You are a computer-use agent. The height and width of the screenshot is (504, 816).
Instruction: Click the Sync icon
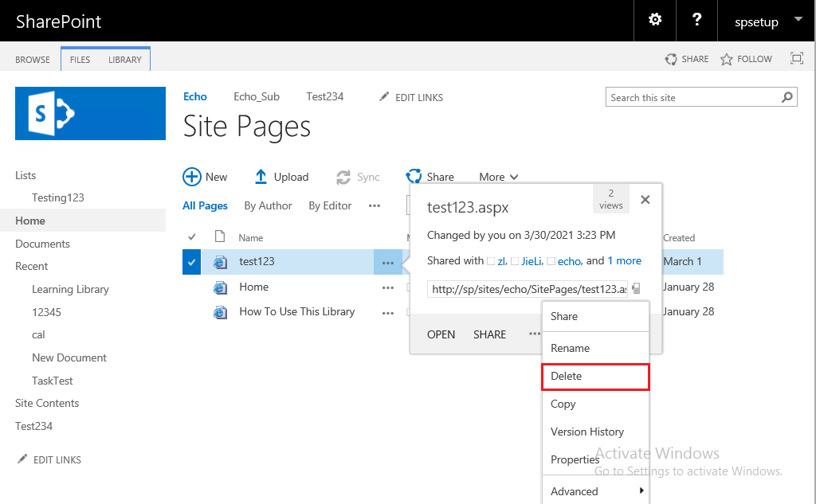click(x=343, y=178)
